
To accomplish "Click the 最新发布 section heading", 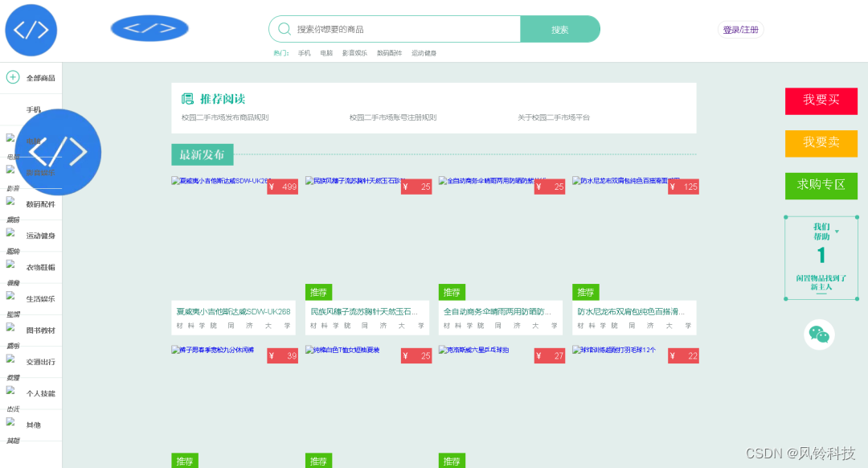I will tap(202, 154).
